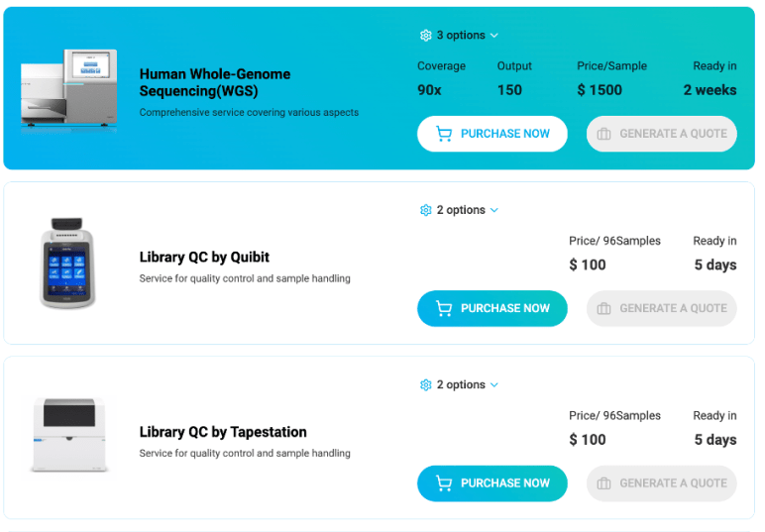Viewport: 765px width, 532px height.
Task: Click briefcase icon in Quibit Generate a Quote
Action: tap(603, 308)
